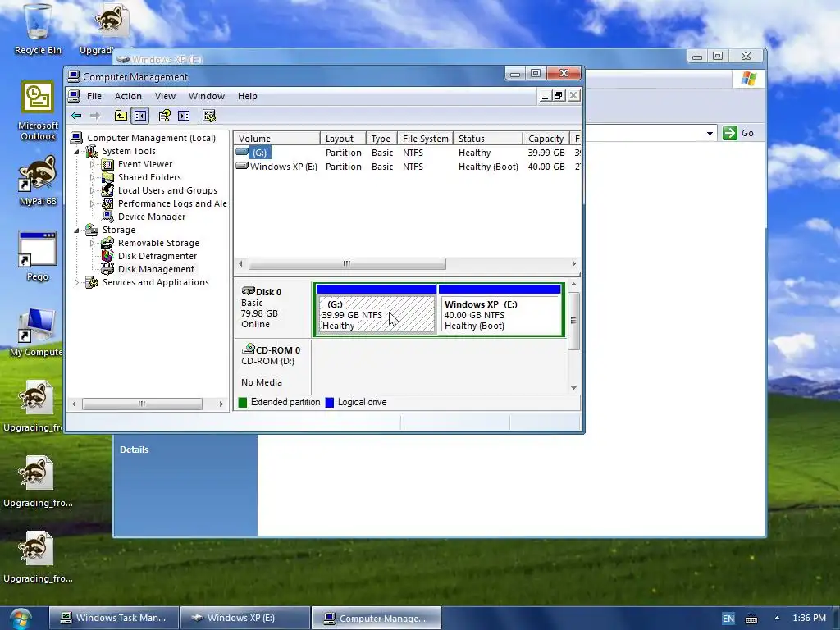This screenshot has height=630, width=840.
Task: Click the console tree horizontal scrollbar thumb
Action: point(142,404)
